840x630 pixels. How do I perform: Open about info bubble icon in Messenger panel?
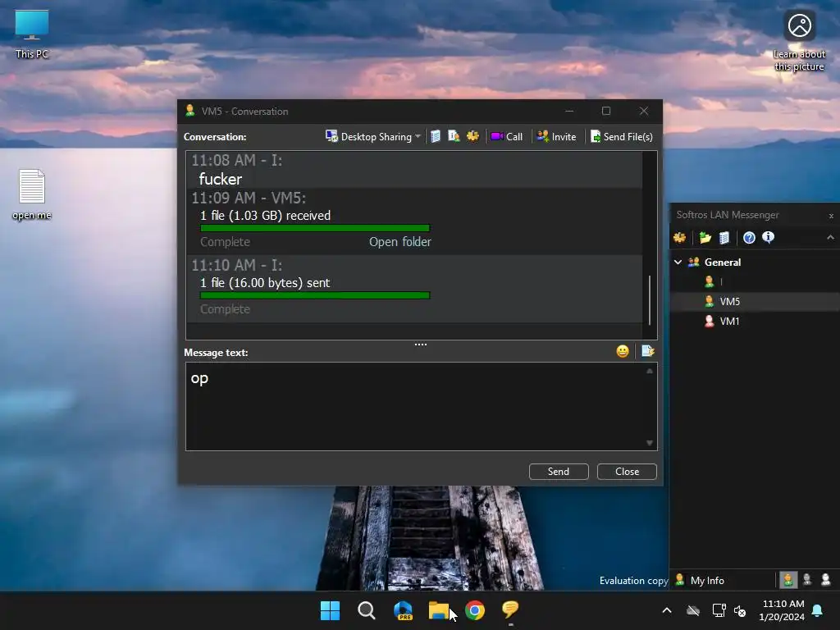pos(768,238)
